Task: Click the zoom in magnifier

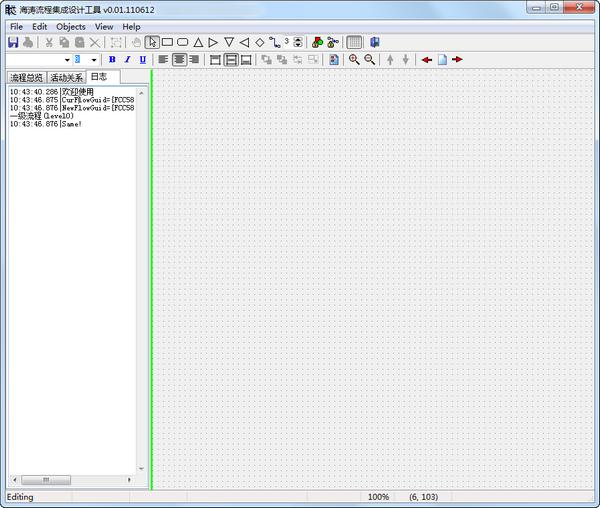Action: tap(354, 60)
